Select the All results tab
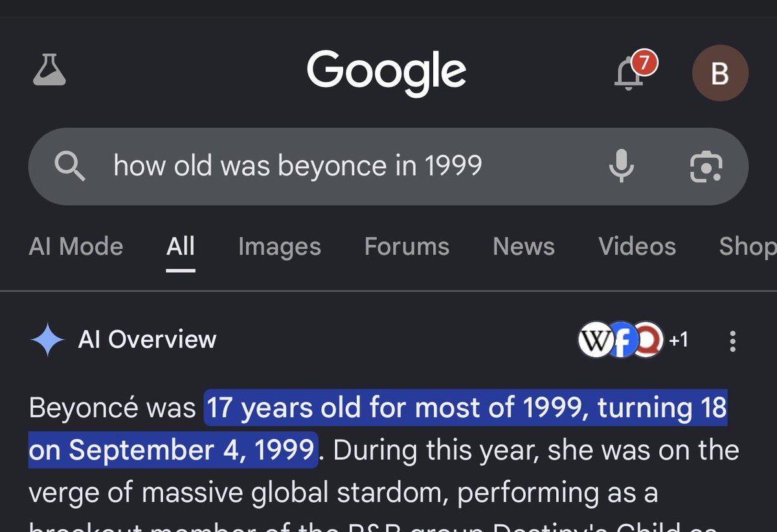 [181, 247]
